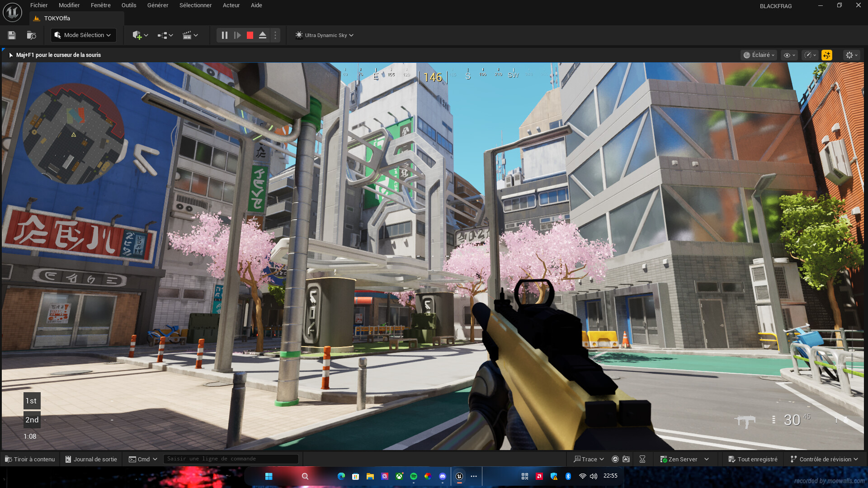
Task: Pause the running game session
Action: [225, 35]
